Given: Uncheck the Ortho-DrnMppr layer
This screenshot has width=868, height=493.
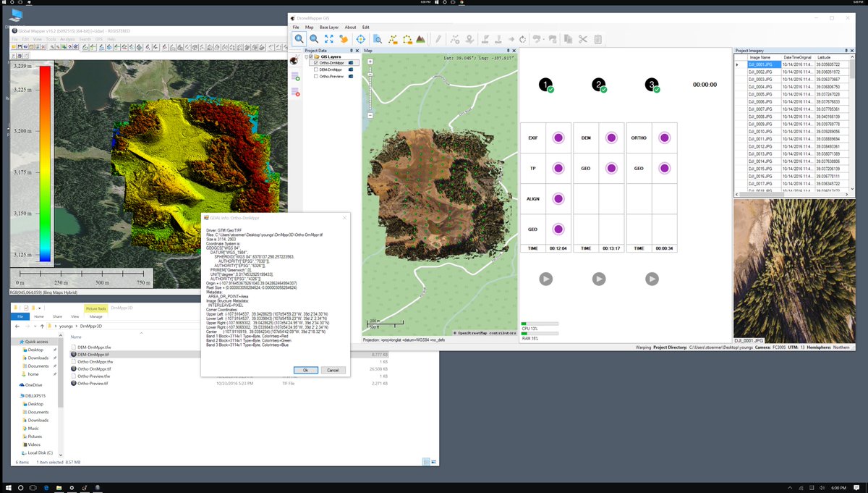Looking at the screenshot, I should point(316,63).
